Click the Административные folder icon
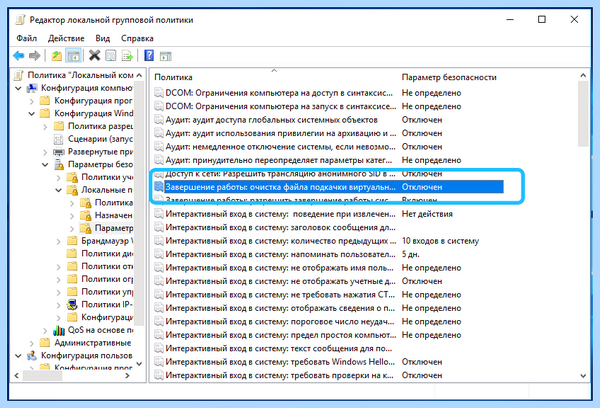 (45, 343)
